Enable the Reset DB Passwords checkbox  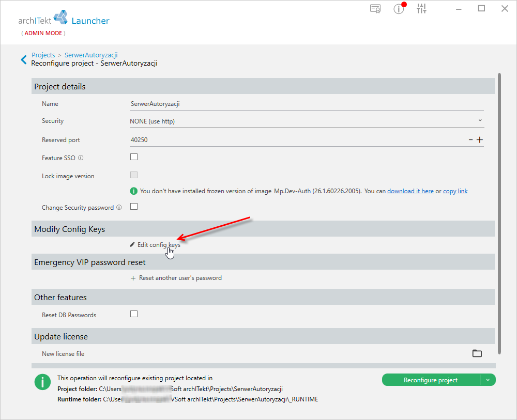[134, 314]
